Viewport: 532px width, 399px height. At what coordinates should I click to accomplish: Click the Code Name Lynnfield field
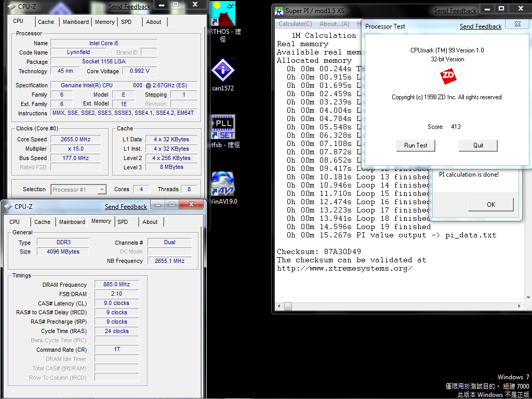[x=78, y=52]
